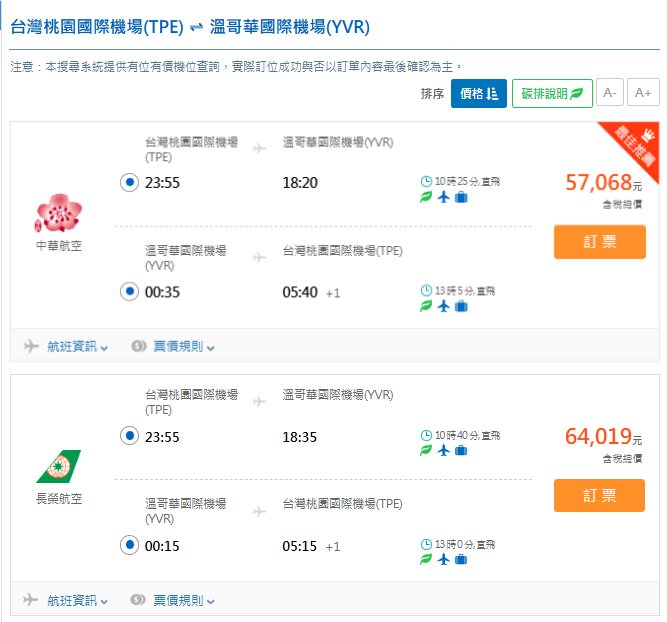Click green leaf icon on China Airlines outbound flight

pos(426,198)
